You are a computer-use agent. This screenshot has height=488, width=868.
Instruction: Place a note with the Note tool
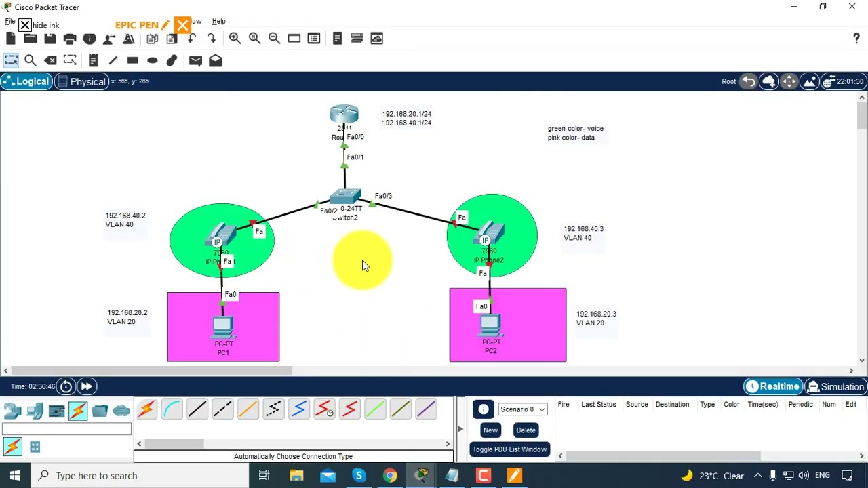(x=94, y=60)
